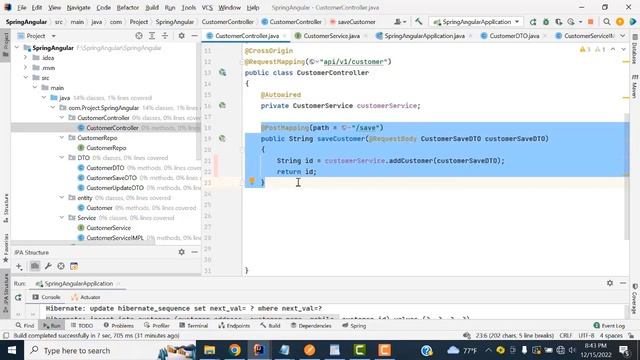
Task: Select the Customer entity class in tree
Action: point(99,208)
